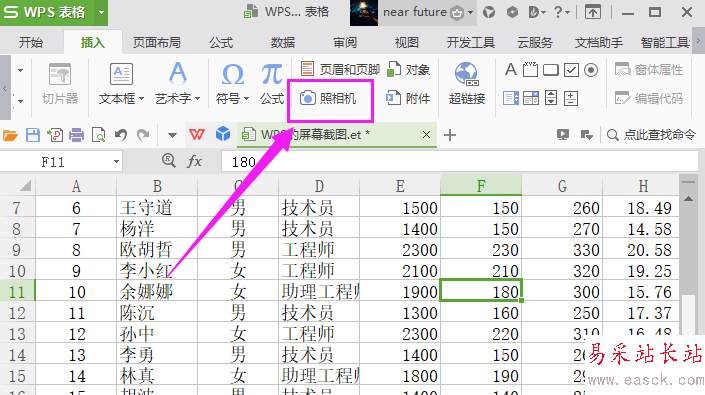Click the insert function fx button

tap(194, 161)
